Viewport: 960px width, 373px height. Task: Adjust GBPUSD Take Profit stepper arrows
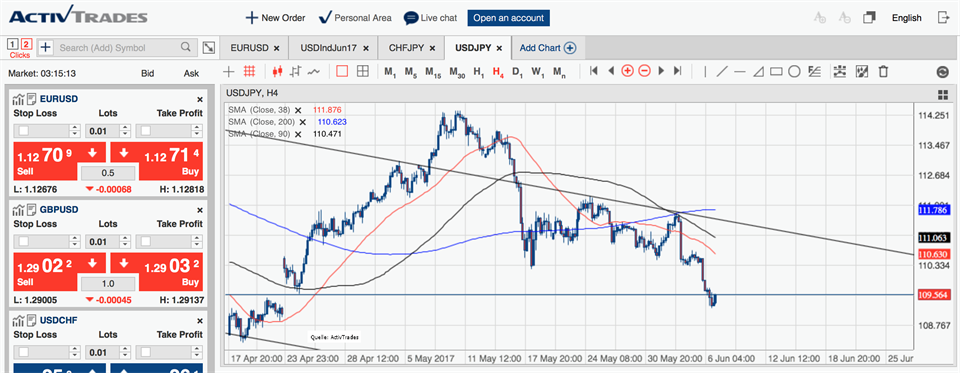(x=197, y=242)
